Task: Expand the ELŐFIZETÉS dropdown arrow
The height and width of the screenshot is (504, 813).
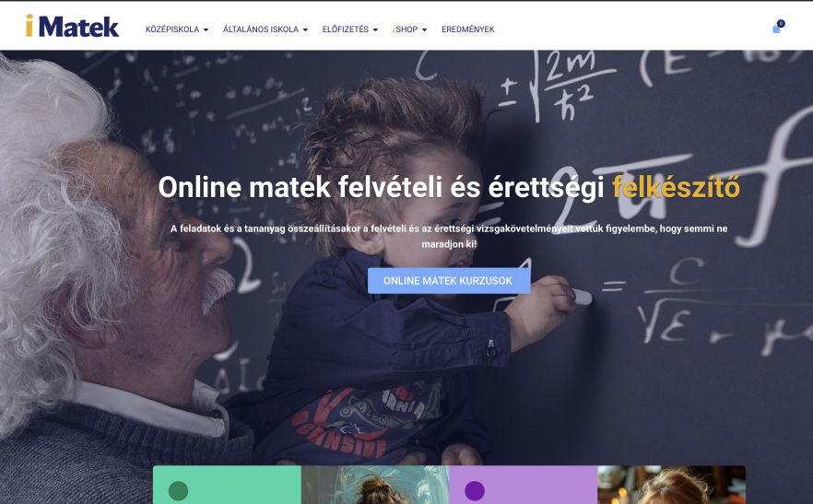Action: coord(375,29)
